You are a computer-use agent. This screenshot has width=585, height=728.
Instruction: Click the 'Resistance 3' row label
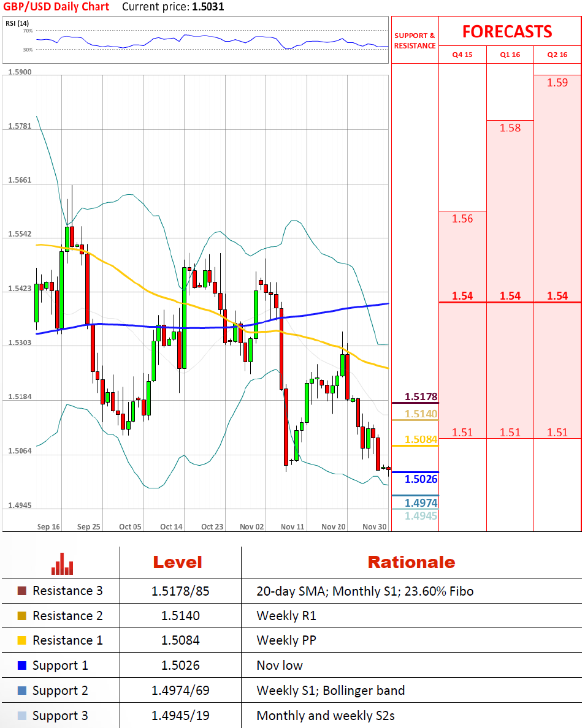[x=67, y=591]
